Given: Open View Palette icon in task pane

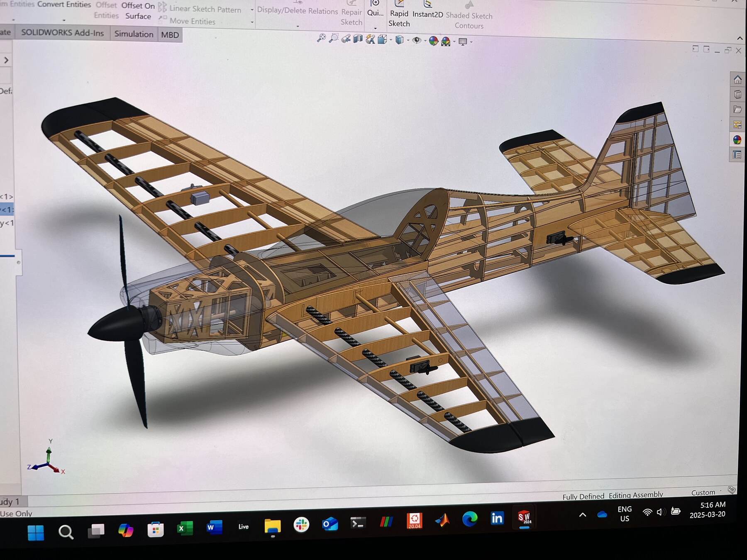Looking at the screenshot, I should (737, 124).
